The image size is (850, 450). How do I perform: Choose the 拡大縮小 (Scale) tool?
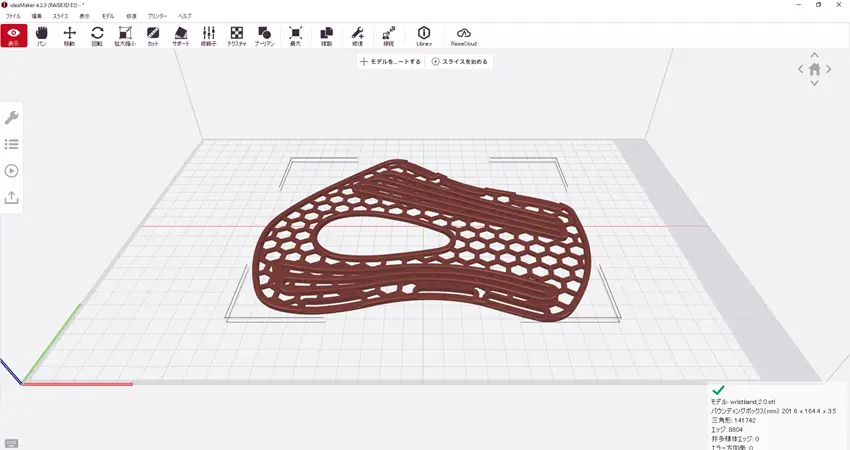coord(125,37)
